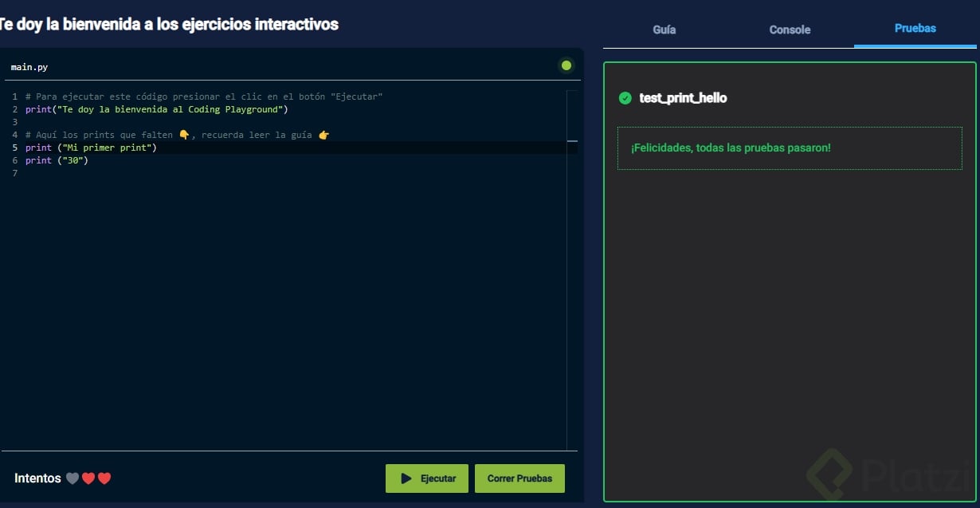The width and height of the screenshot is (980, 508).
Task: Run tests with Correr Pruebas button
Action: pos(519,478)
